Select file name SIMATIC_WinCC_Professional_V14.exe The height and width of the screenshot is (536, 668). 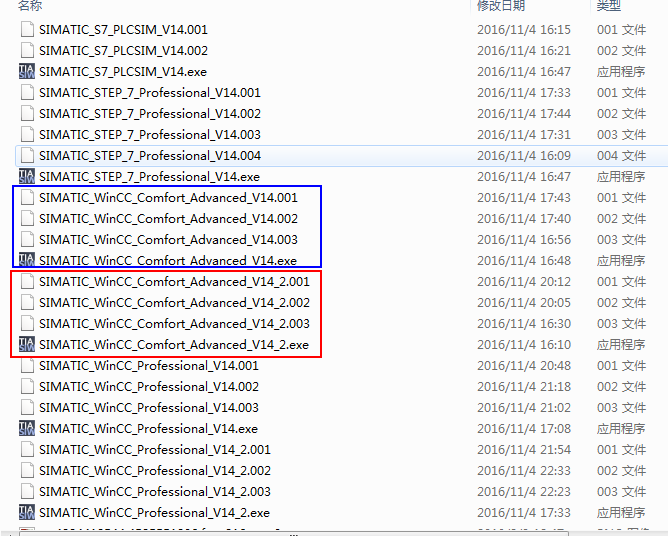click(148, 429)
